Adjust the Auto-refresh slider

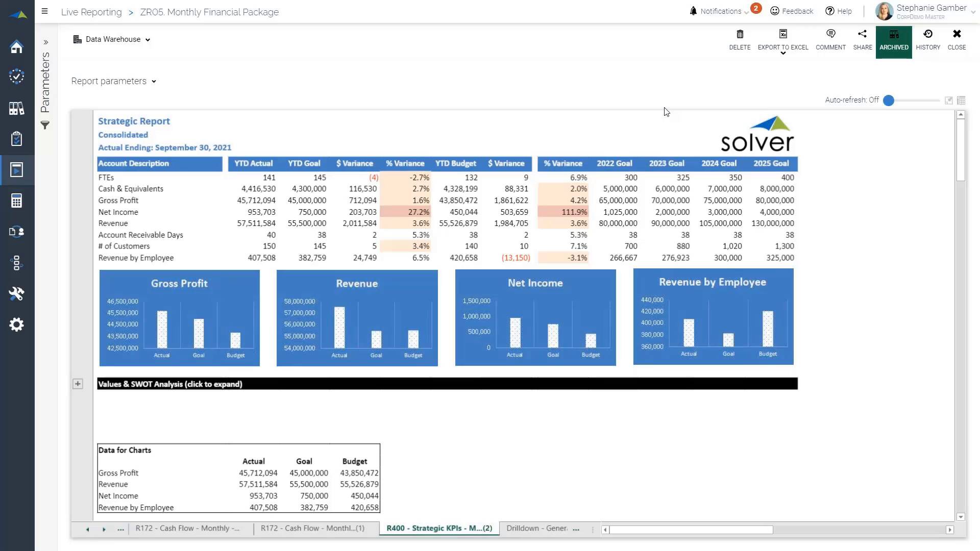(x=889, y=101)
